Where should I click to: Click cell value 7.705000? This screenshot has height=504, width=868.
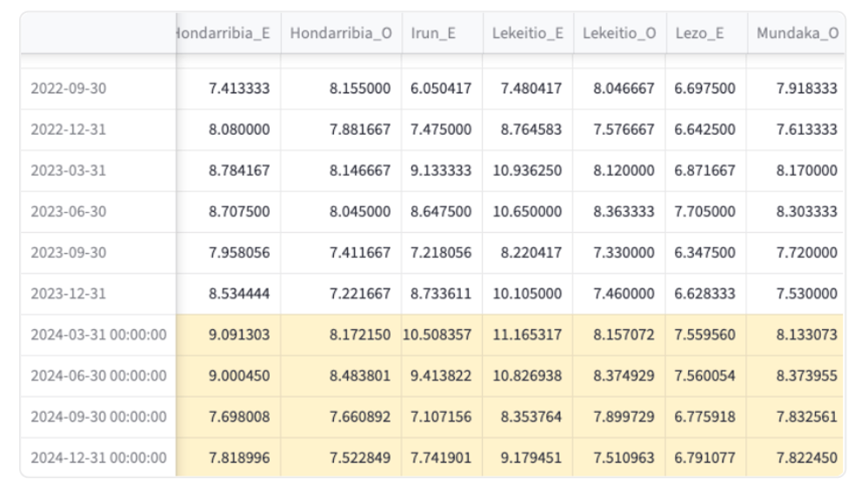[704, 211]
